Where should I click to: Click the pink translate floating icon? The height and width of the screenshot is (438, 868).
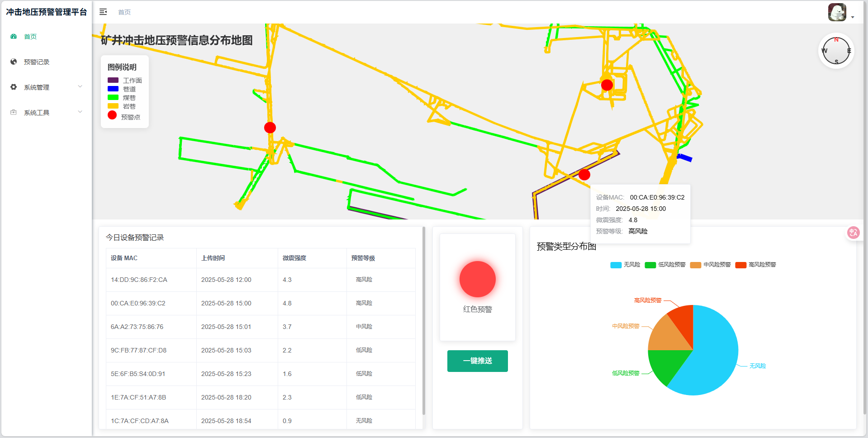point(853,233)
